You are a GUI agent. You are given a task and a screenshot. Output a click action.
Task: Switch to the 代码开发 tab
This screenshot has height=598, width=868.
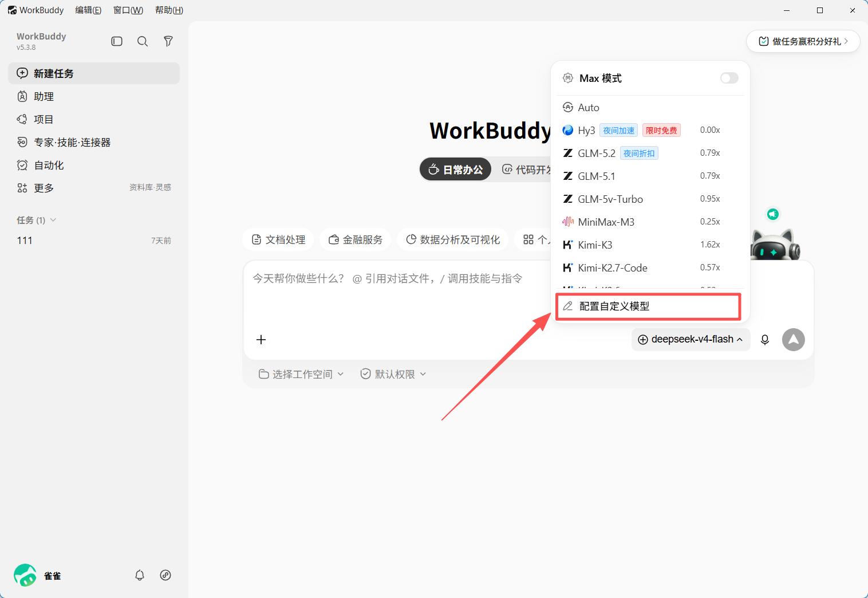point(526,170)
